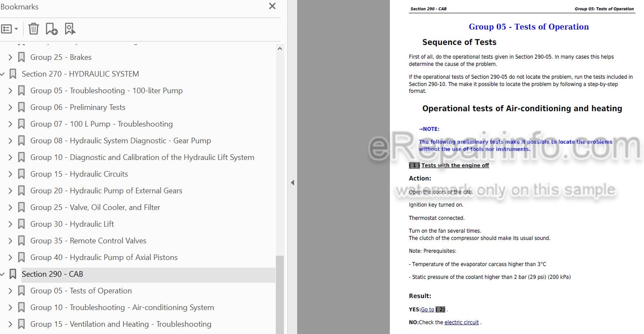Expand Group 15 - Ventilation and Heating
The height and width of the screenshot is (334, 644).
pyautogui.click(x=11, y=324)
